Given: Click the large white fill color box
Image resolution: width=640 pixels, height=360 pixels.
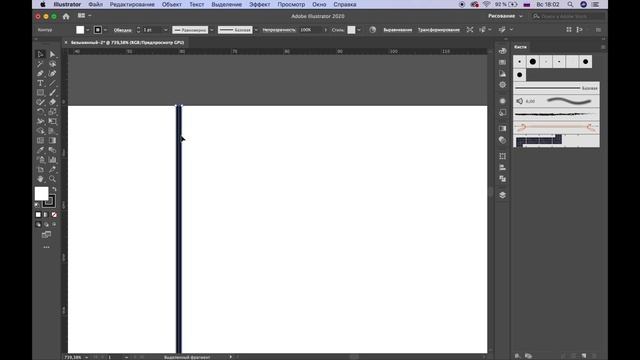Looking at the screenshot, I should [41, 193].
